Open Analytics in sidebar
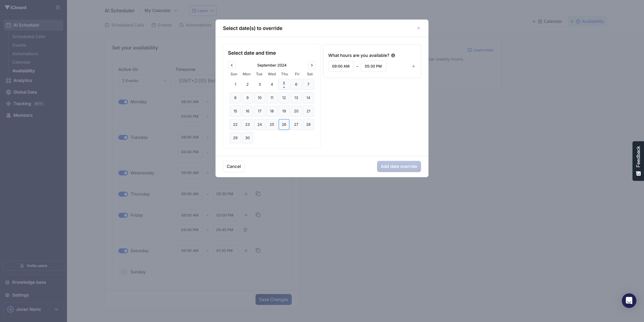644x322 pixels. [x=23, y=81]
